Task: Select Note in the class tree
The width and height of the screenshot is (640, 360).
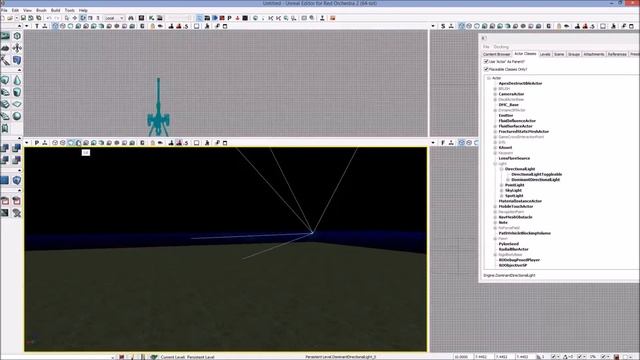Action: point(503,222)
